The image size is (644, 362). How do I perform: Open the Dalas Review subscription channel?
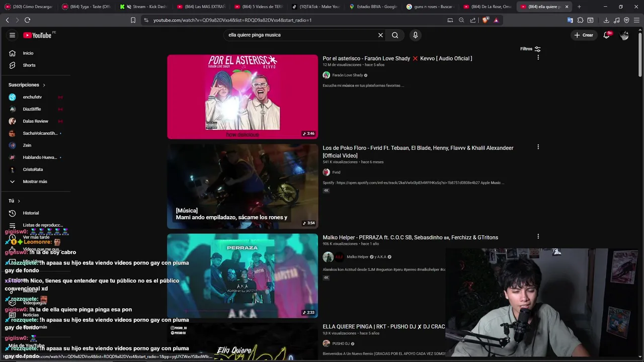click(x=35, y=121)
